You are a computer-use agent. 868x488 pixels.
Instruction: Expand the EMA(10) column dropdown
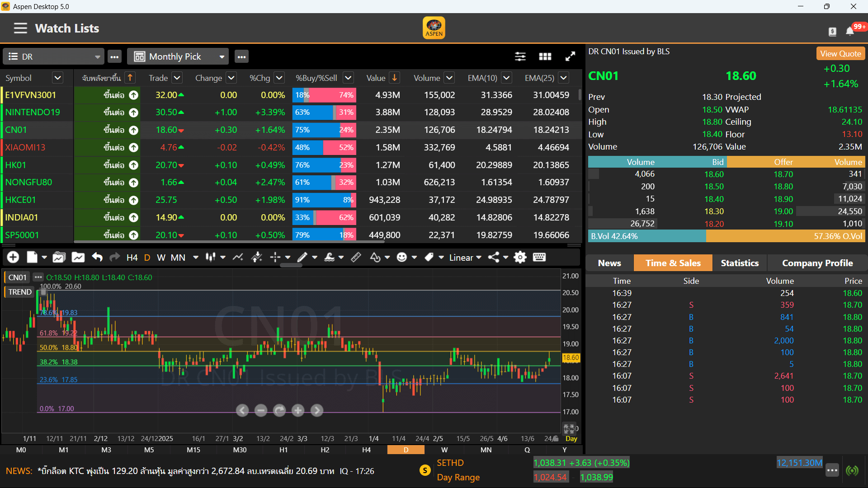507,78
